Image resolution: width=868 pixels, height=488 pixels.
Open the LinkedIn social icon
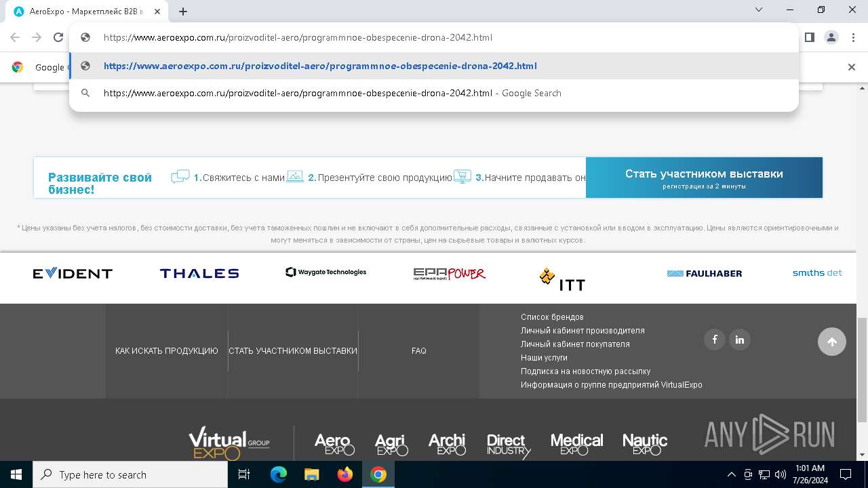click(740, 340)
